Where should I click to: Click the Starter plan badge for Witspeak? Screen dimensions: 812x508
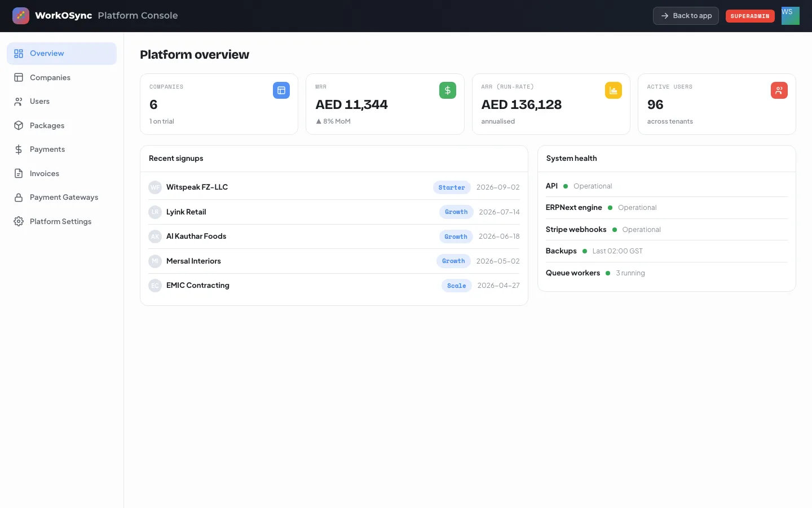[x=452, y=187]
